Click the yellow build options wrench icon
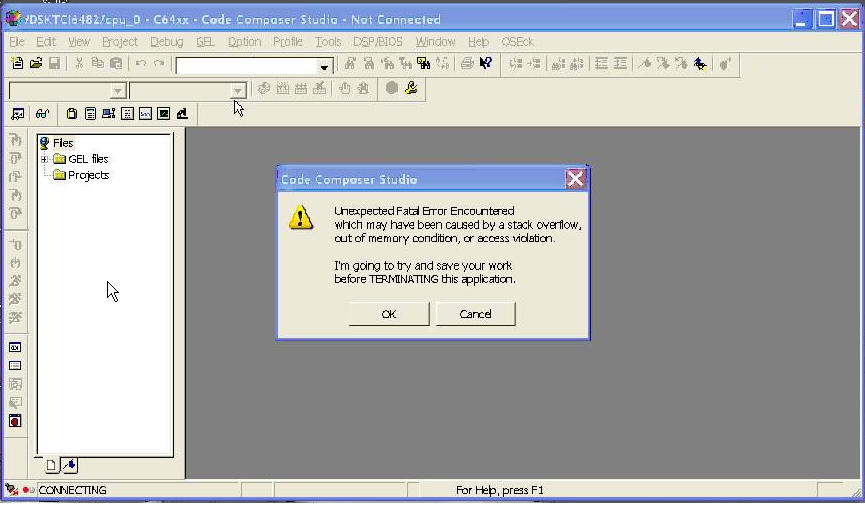865x506 pixels. 410,88
